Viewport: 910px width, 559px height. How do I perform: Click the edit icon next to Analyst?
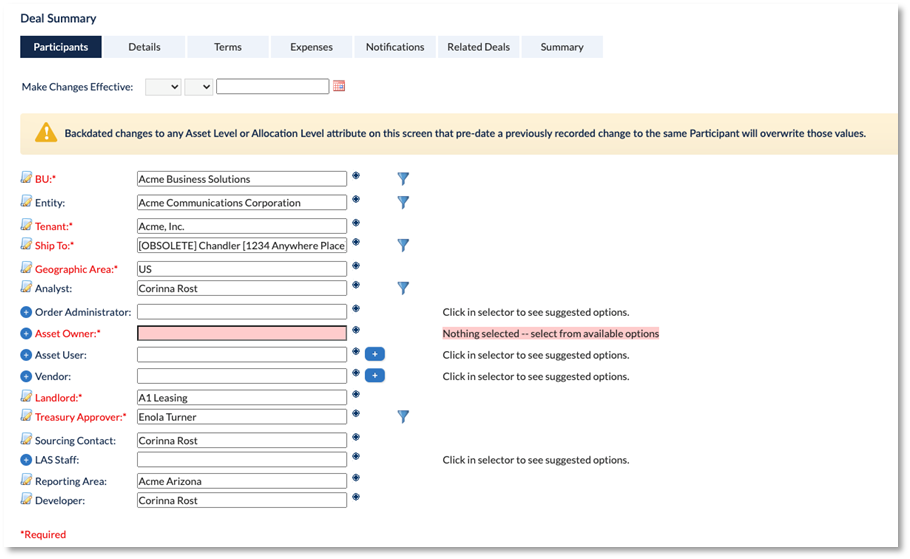coord(26,287)
